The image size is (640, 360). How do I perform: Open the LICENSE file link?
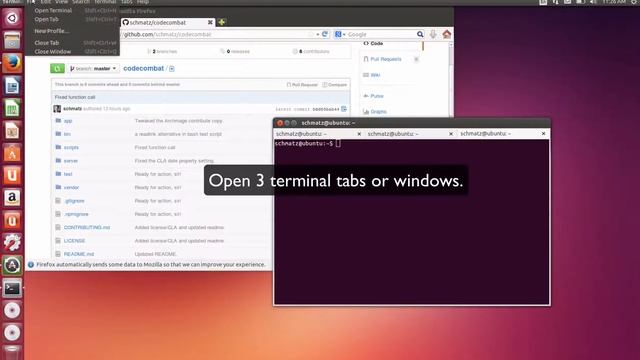pyautogui.click(x=74, y=241)
